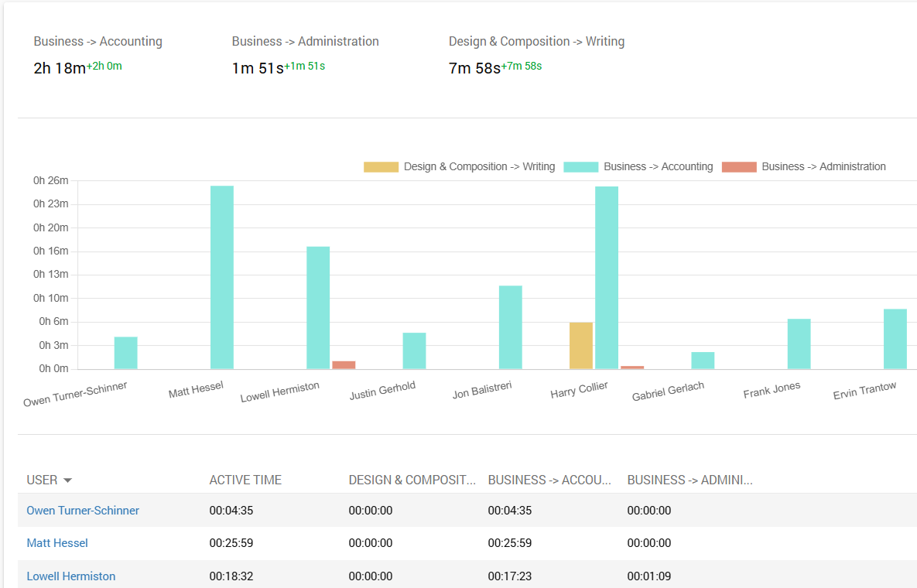Screen dimensions: 917x588
Task: Click Design & Composition Writing 7m 58s summary
Action: pos(474,68)
